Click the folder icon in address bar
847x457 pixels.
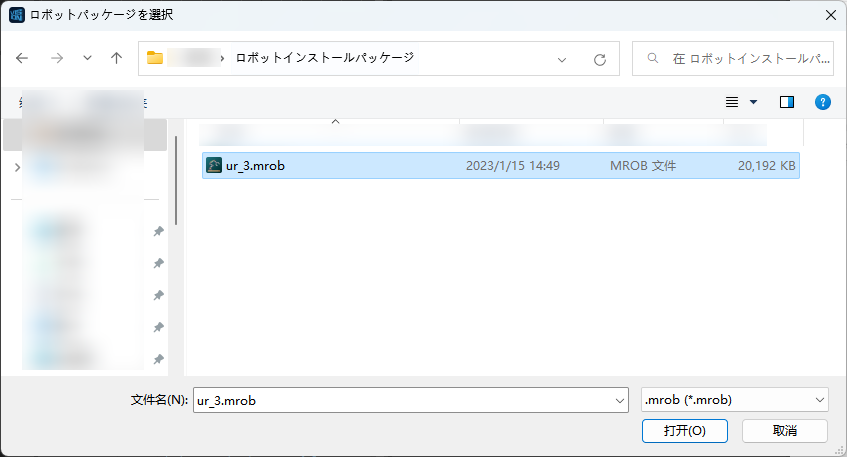click(155, 58)
